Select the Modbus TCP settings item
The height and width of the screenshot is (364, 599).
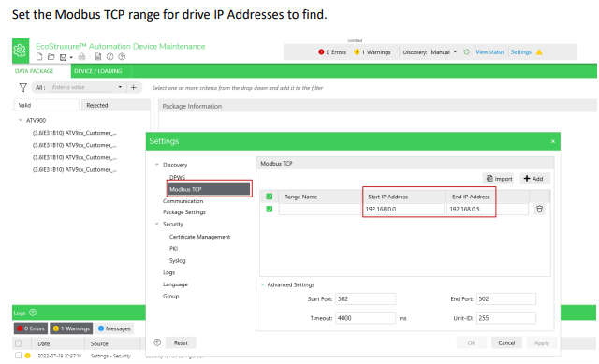click(x=209, y=189)
